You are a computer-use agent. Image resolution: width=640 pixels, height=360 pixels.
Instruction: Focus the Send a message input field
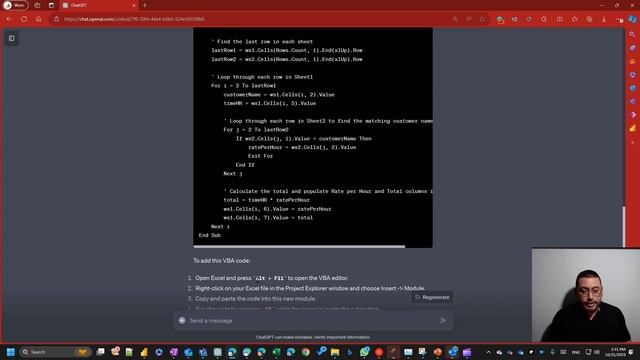(x=313, y=321)
